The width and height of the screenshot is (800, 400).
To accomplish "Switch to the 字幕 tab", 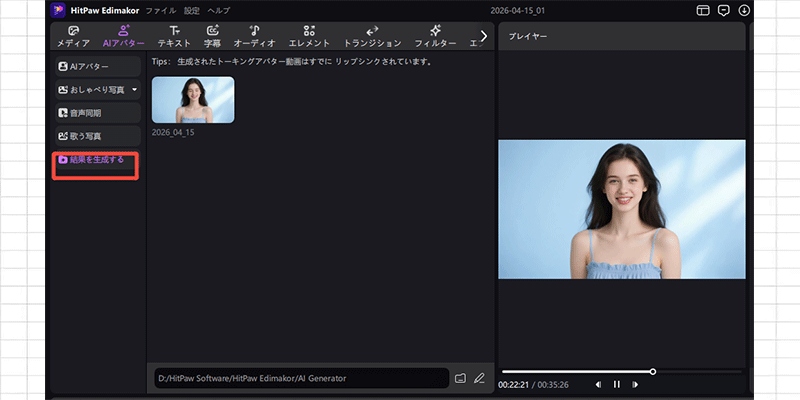I will pos(212,36).
